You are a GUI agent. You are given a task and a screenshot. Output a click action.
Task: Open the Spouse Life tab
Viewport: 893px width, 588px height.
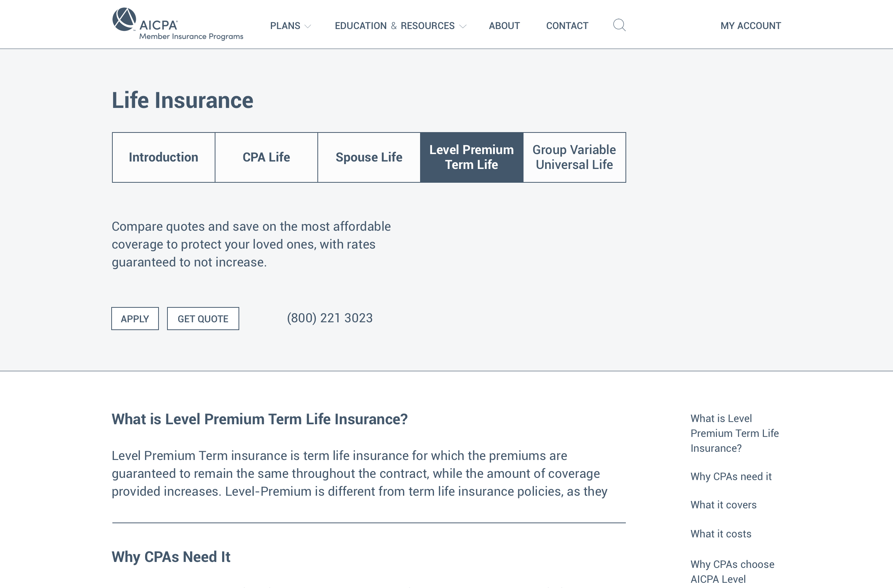tap(369, 157)
